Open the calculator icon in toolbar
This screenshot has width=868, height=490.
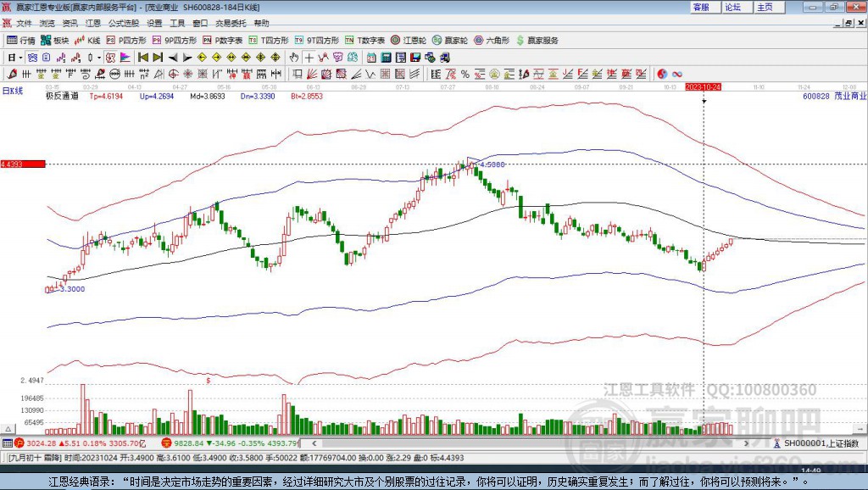tap(386, 57)
